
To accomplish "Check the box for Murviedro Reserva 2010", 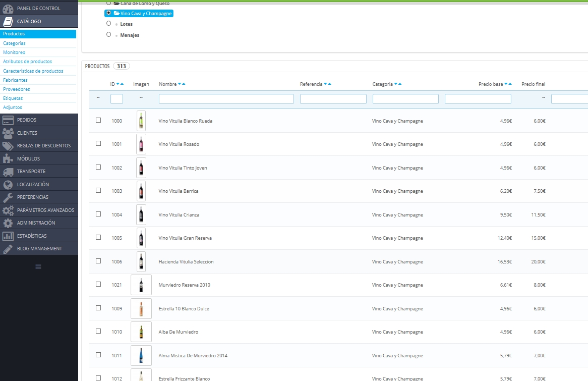I will [98, 284].
